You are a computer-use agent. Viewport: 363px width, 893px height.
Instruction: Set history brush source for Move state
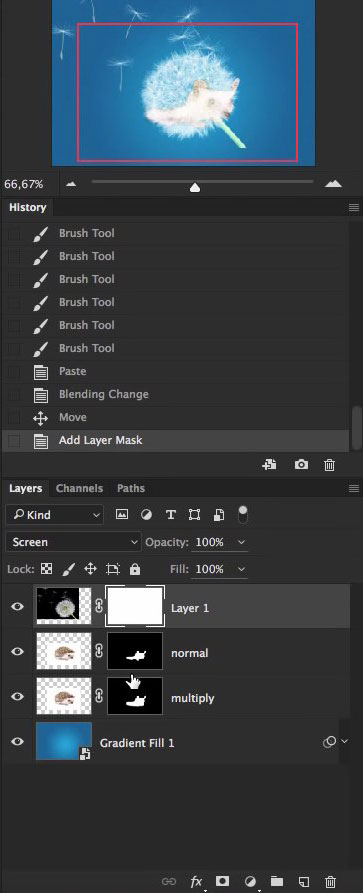coord(14,417)
